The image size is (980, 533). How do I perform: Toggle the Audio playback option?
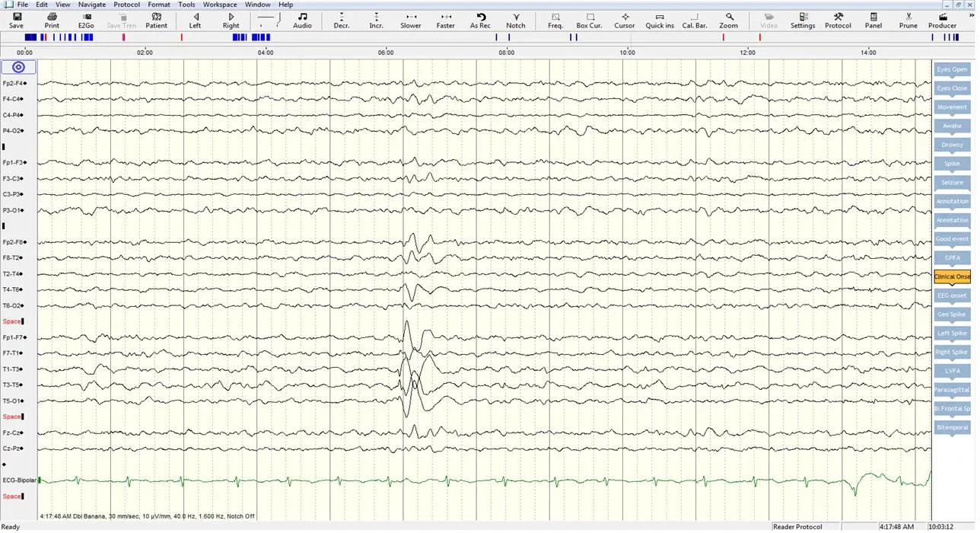coord(301,20)
